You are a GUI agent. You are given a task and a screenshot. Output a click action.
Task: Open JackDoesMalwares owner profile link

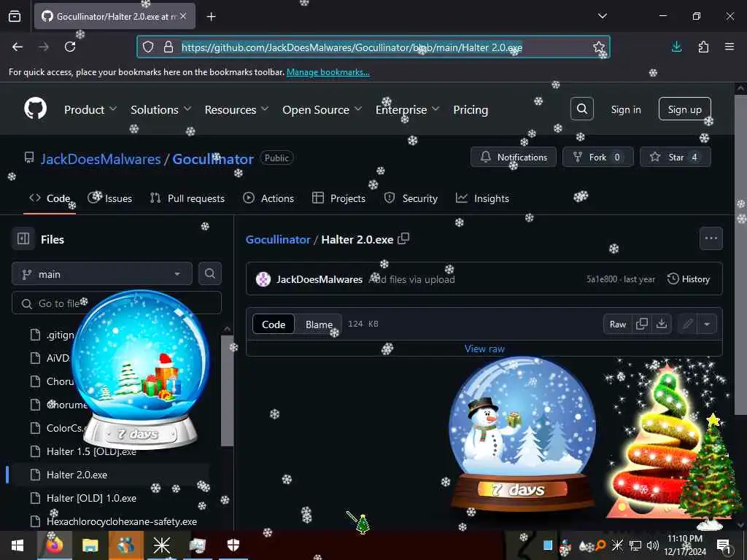[x=101, y=158]
